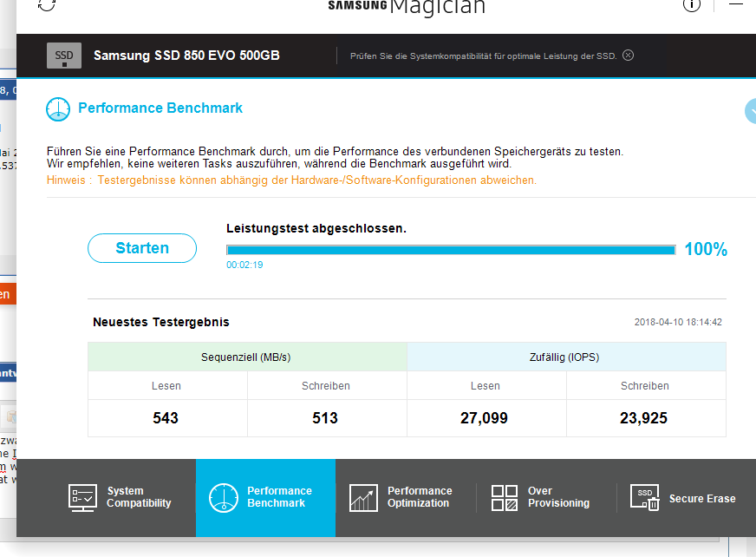Viewport: 756px width, 557px height.
Task: Click the Performance Benchmark gauge icon
Action: (x=58, y=109)
